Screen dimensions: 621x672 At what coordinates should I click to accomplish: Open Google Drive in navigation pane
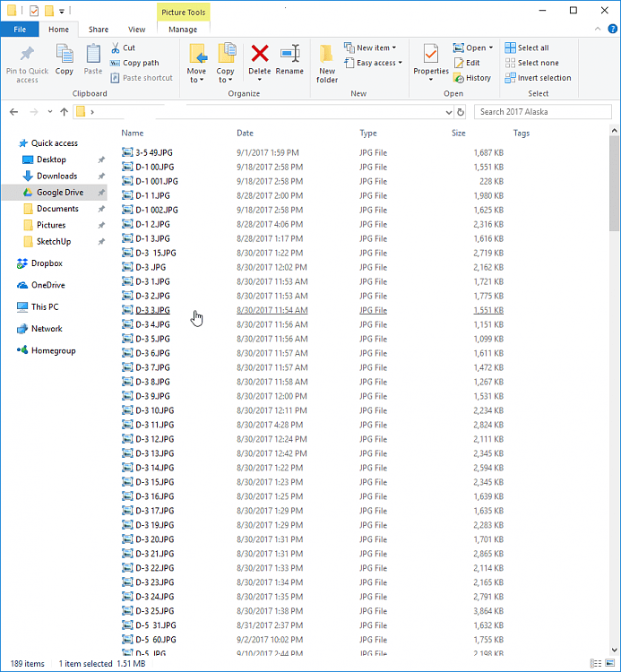(55, 193)
